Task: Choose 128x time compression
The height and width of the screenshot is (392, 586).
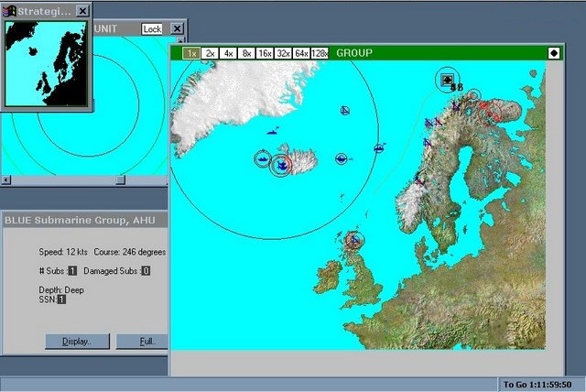Action: [x=320, y=53]
